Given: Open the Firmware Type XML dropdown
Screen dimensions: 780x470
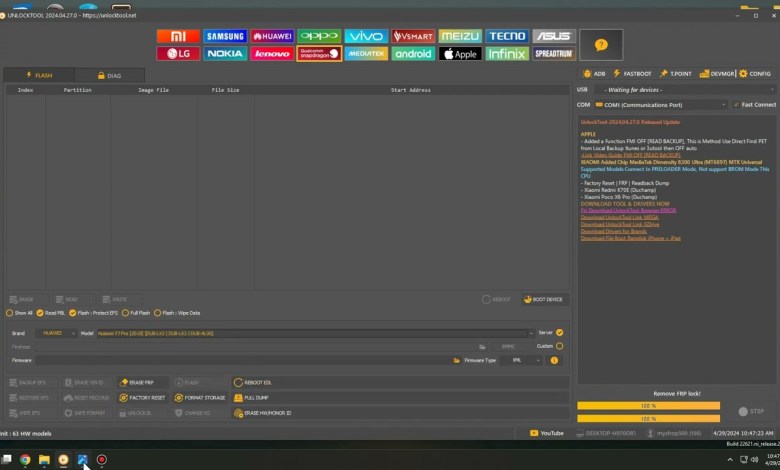Looking at the screenshot, I should pos(520,360).
